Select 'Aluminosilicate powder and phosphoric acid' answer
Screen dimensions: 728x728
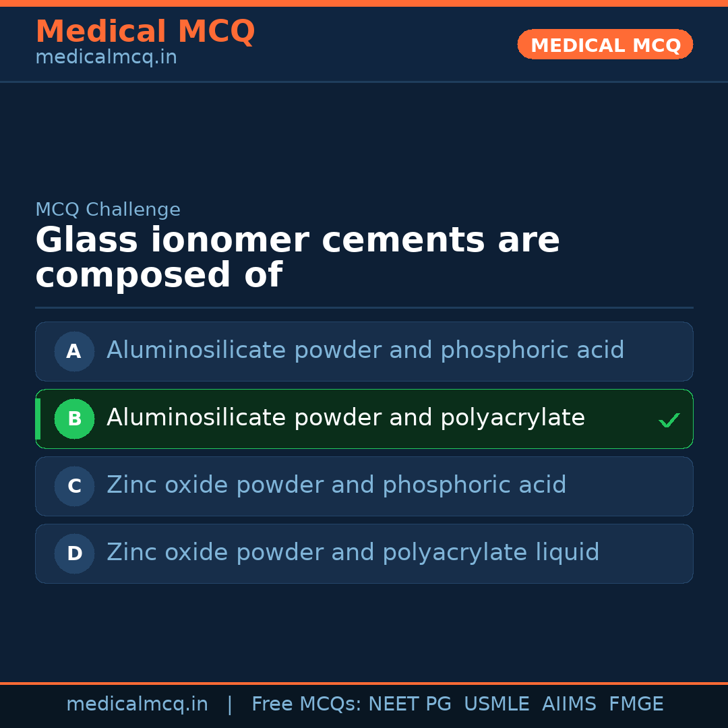365,351
